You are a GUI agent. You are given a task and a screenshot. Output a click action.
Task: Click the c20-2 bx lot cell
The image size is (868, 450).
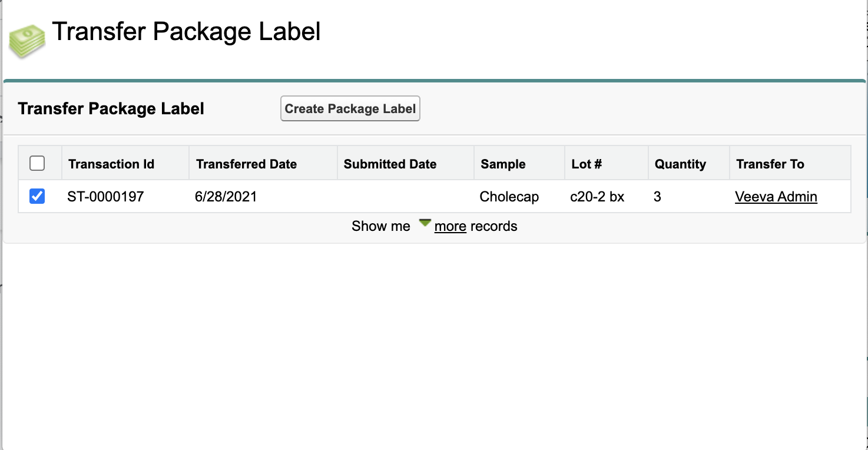click(597, 197)
